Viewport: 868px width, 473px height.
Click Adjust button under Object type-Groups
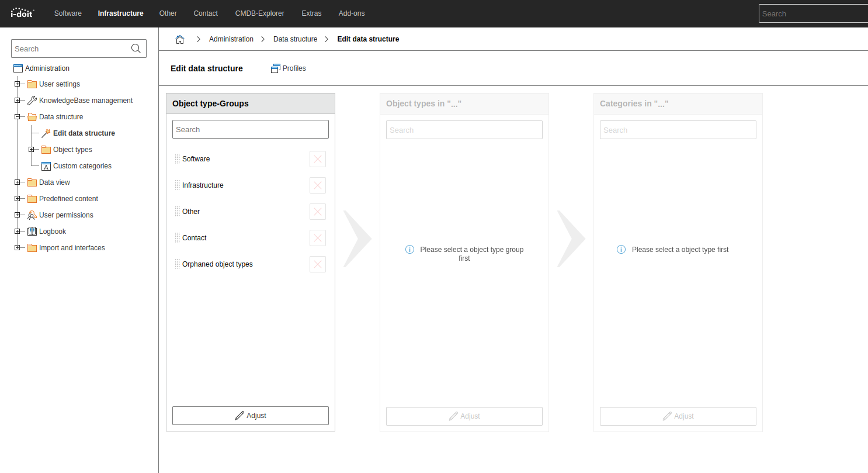(x=251, y=416)
